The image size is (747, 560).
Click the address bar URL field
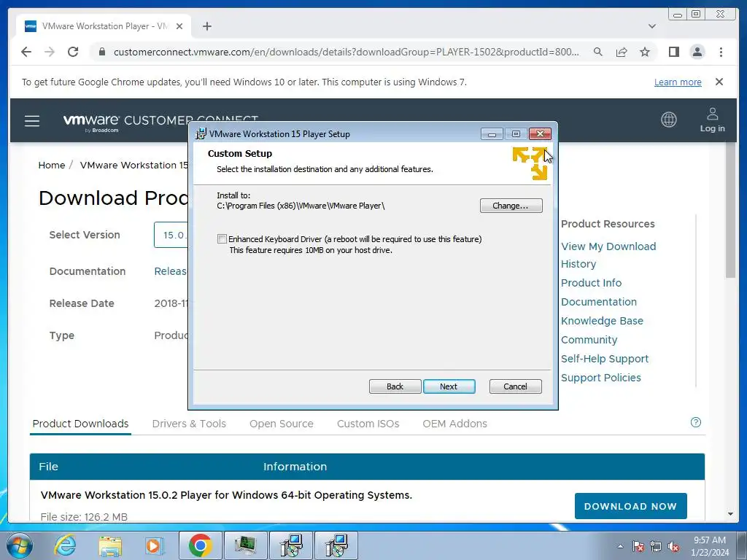pyautogui.click(x=347, y=52)
